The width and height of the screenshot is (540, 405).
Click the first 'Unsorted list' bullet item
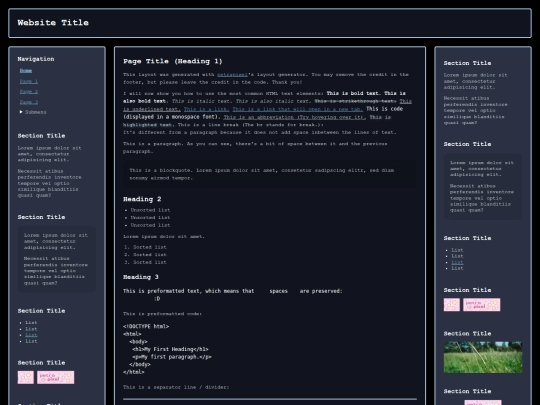pos(150,210)
